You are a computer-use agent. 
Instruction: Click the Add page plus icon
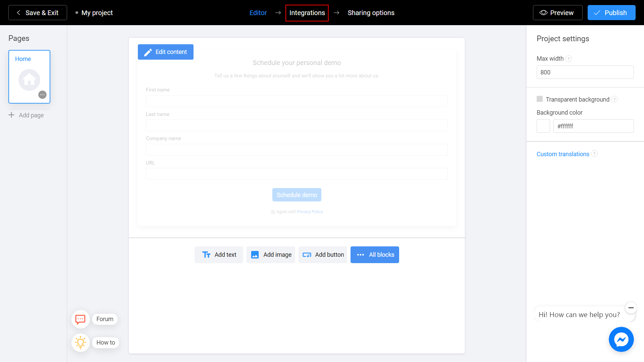[x=11, y=115]
